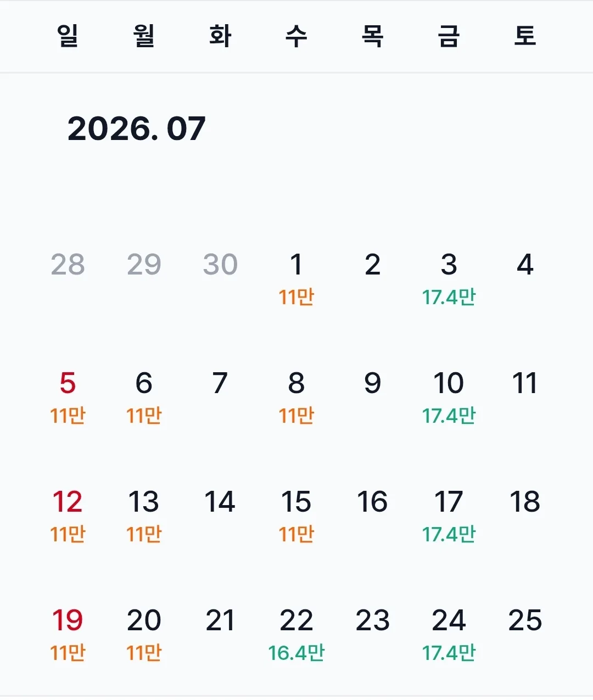Screen dimensions: 593x700
Task: Pick Sunday July 12
Action: pos(68,516)
